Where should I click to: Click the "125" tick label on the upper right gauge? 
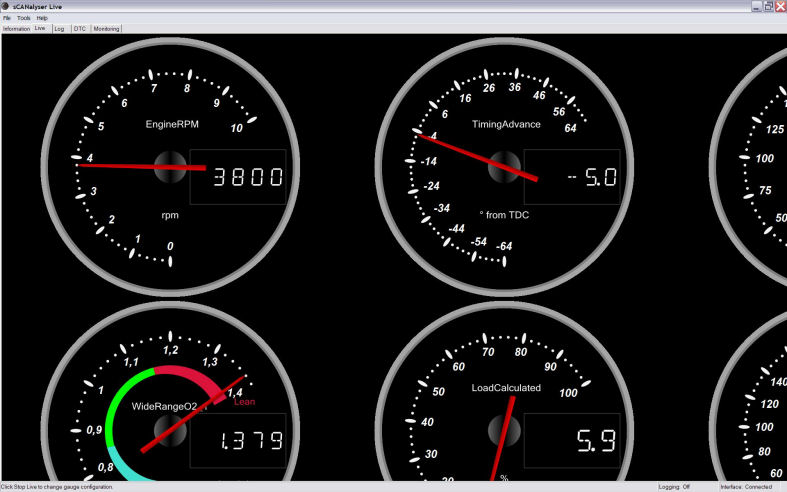click(775, 130)
